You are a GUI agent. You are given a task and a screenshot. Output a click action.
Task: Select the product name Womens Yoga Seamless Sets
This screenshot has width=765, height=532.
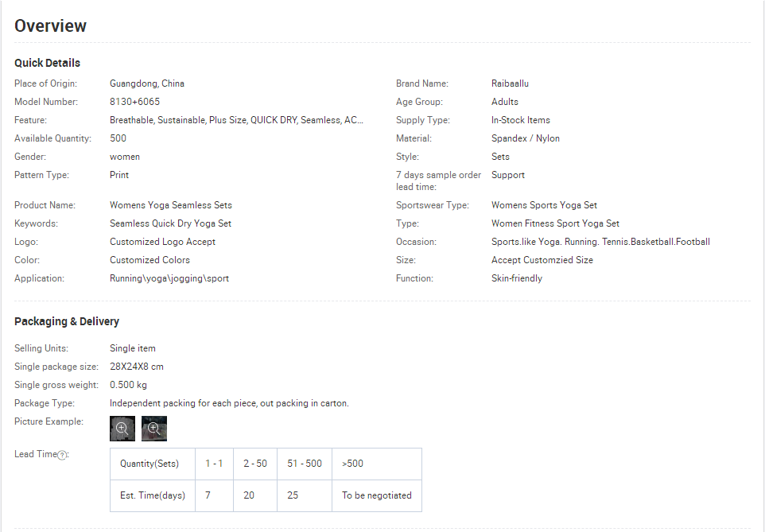pos(171,205)
